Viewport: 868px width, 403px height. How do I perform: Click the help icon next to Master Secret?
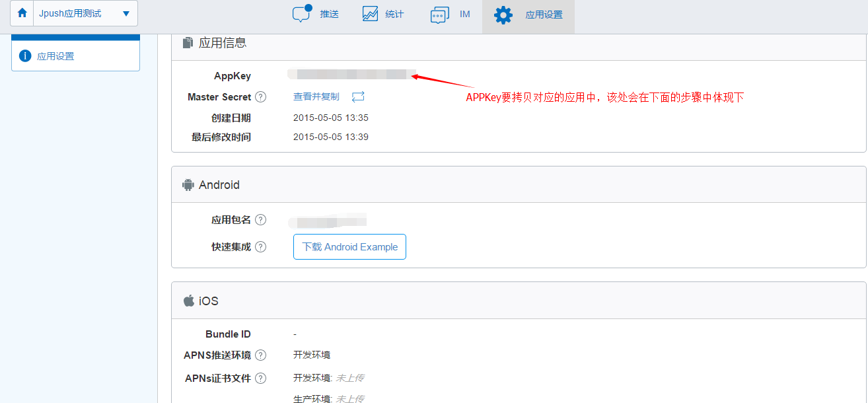click(x=261, y=97)
